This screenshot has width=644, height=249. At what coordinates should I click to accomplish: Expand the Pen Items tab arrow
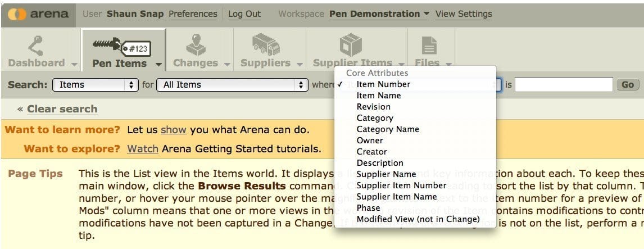point(158,65)
